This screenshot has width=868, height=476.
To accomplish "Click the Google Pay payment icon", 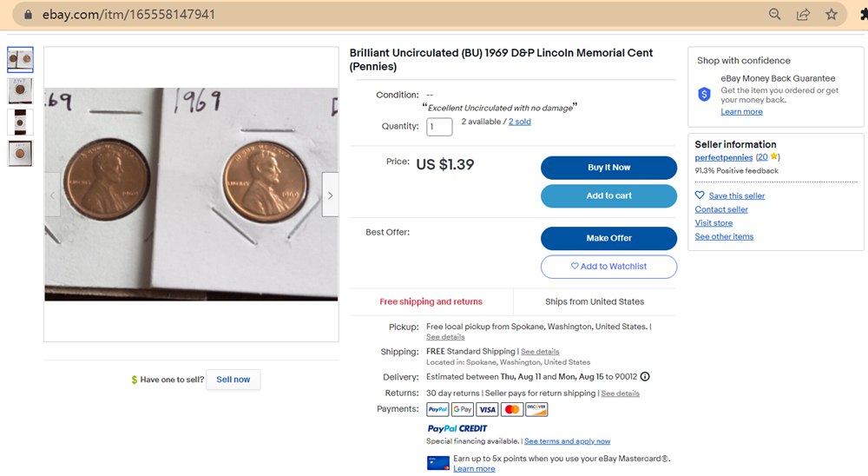I will pyautogui.click(x=463, y=409).
